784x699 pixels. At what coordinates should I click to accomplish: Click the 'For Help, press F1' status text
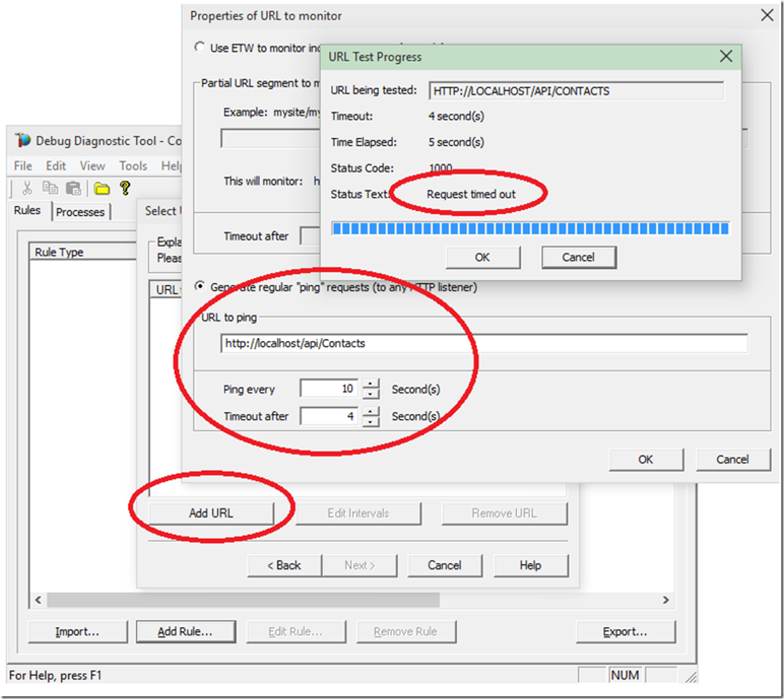(55, 676)
